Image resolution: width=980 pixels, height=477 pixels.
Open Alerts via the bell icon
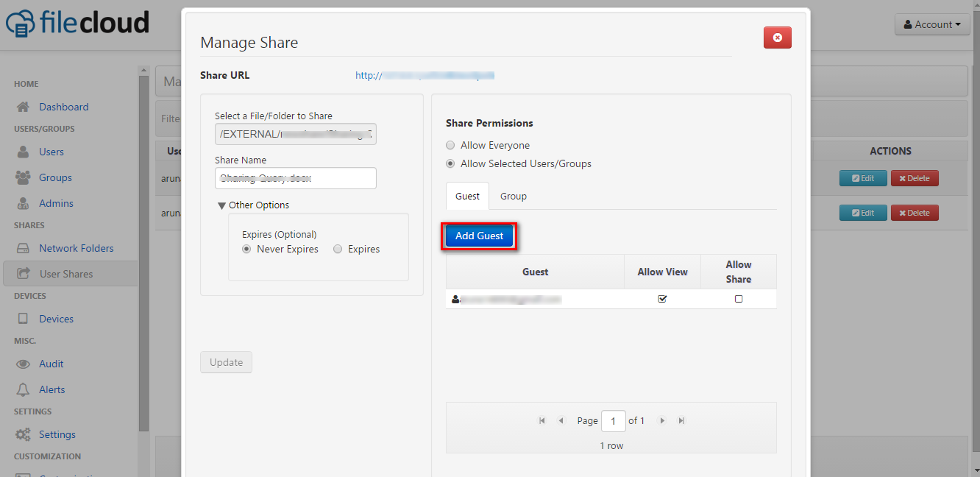coord(23,389)
